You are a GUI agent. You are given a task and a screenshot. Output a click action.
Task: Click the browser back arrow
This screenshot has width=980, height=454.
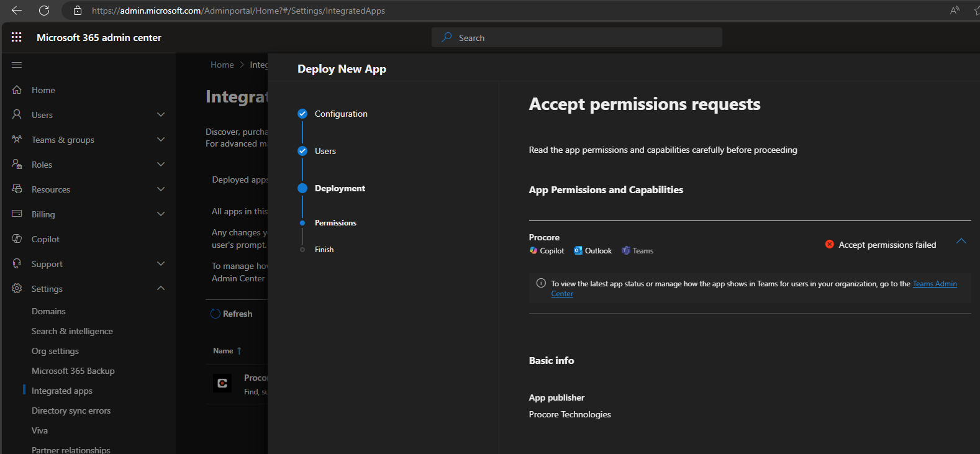click(x=17, y=11)
